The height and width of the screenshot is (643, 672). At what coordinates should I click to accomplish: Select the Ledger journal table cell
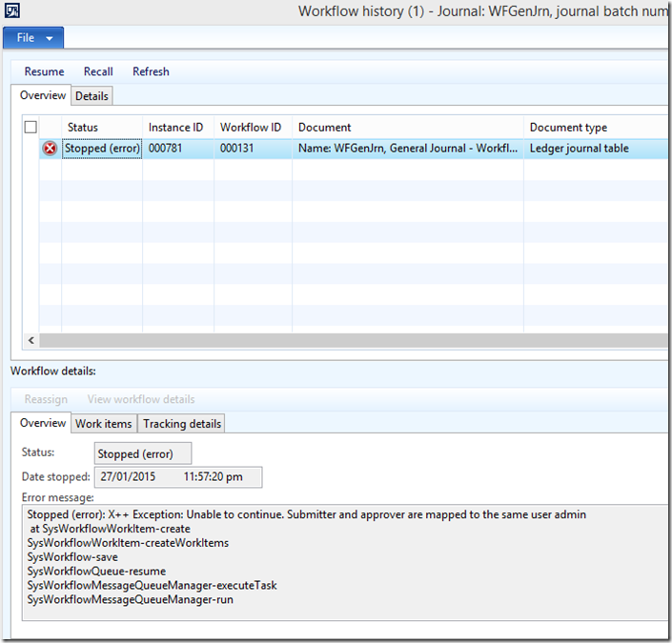click(x=580, y=149)
